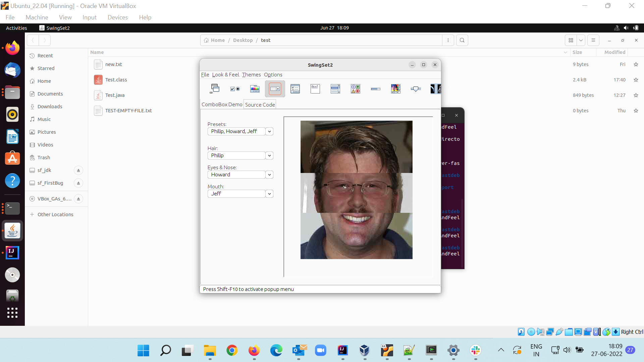The height and width of the screenshot is (362, 644).
Task: Open the Look & Feel menu
Action: pyautogui.click(x=225, y=75)
